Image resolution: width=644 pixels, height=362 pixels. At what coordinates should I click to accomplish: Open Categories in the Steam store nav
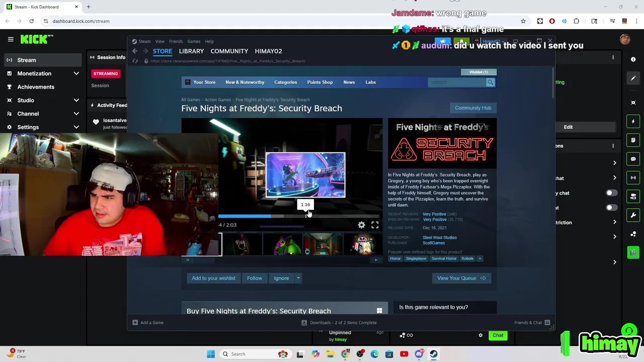tap(285, 82)
